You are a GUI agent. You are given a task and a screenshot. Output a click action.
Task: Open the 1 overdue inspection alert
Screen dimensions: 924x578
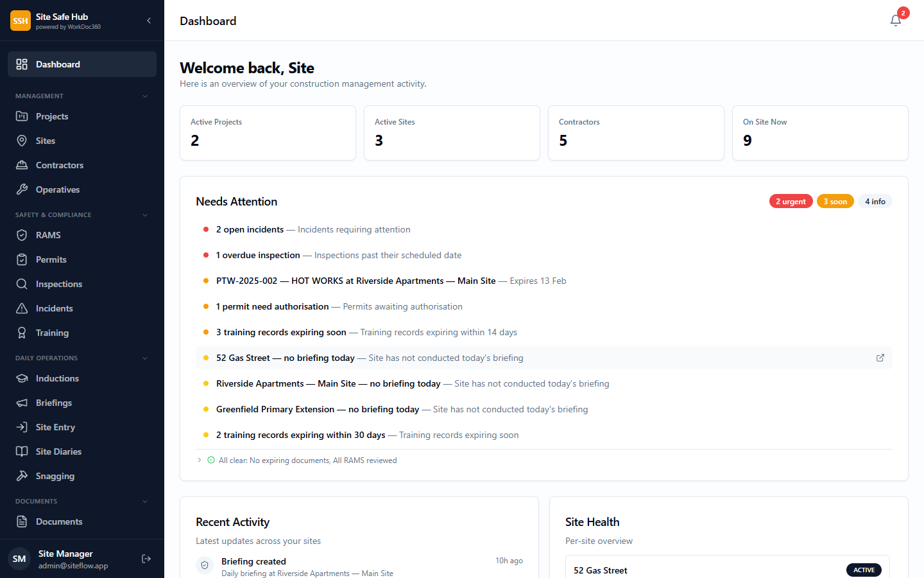[544, 255]
